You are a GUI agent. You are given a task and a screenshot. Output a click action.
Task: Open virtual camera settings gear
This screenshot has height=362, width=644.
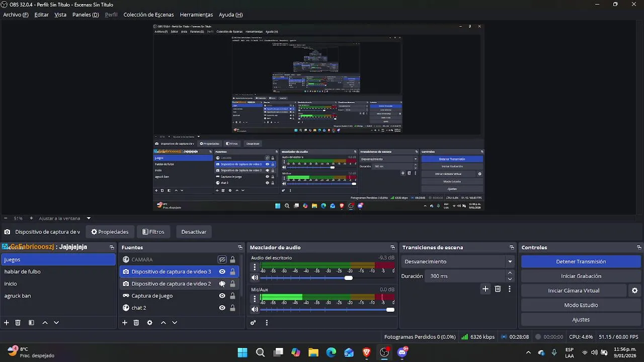[x=634, y=291]
